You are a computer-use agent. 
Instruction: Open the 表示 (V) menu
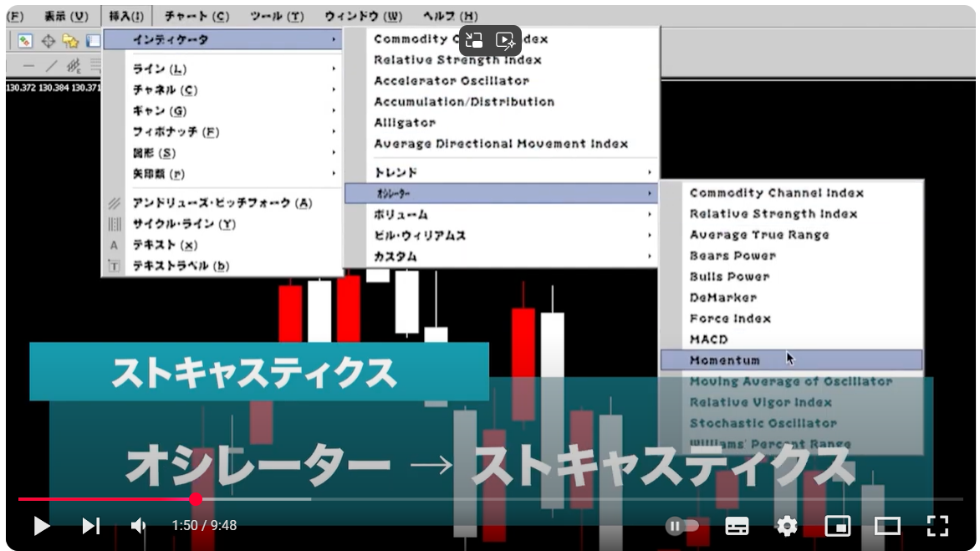[65, 16]
